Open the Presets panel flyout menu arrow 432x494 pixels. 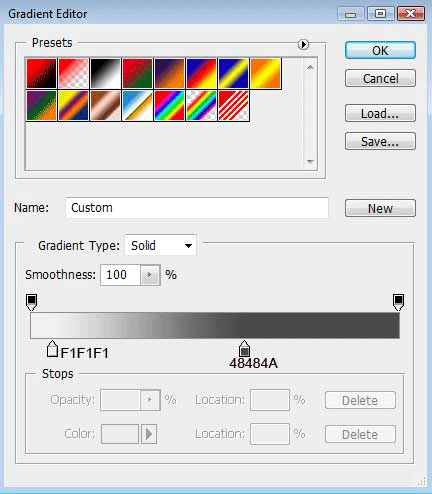point(303,44)
